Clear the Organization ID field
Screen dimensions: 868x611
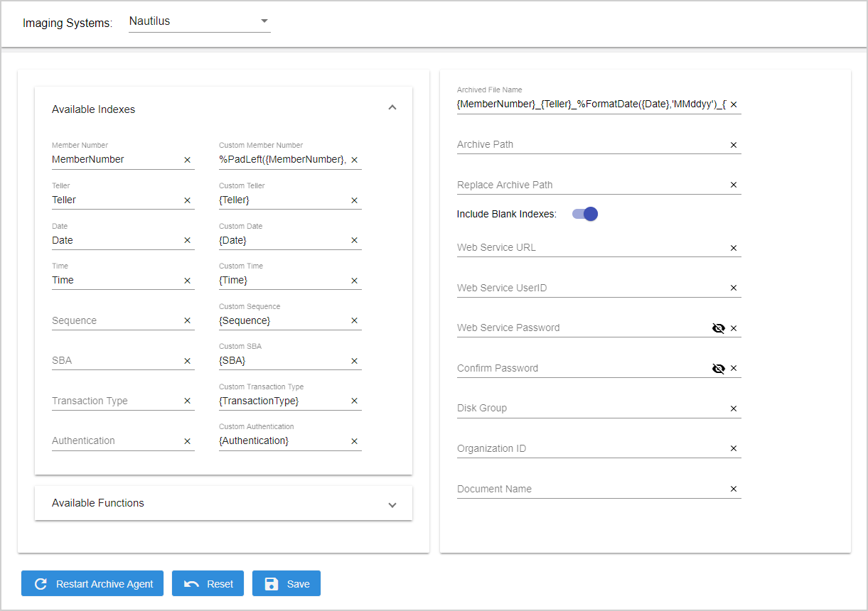(x=734, y=448)
